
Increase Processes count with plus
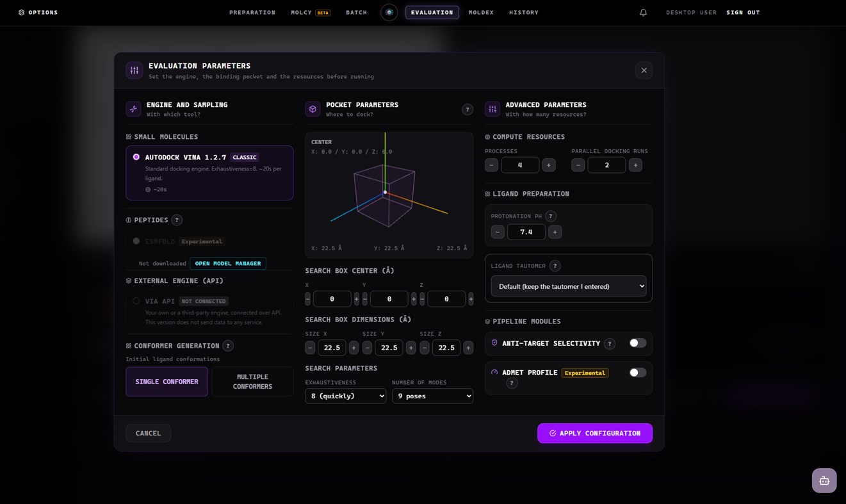click(549, 165)
